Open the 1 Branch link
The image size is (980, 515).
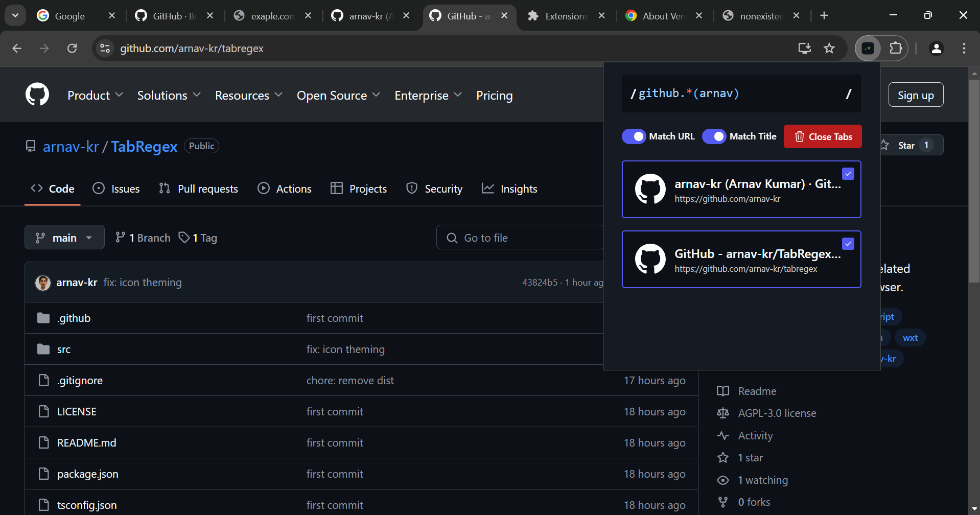point(143,238)
